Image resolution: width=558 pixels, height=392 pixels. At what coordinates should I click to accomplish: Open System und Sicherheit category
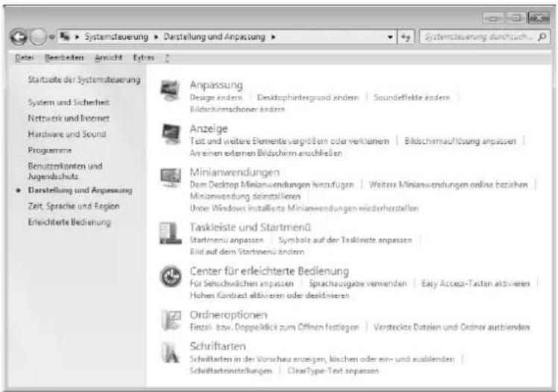[69, 102]
